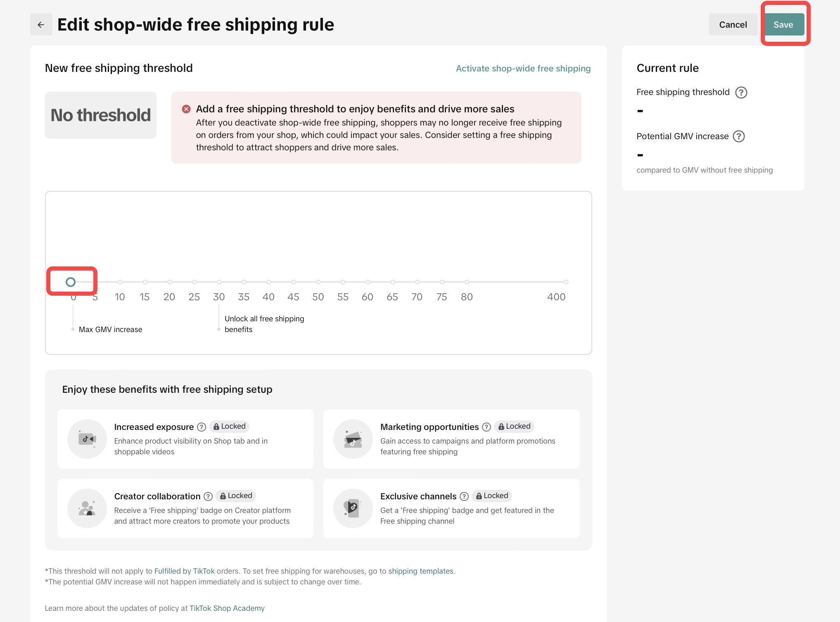Image resolution: width=840 pixels, height=622 pixels.
Task: Open Activate shop-wide free shipping link
Action: pyautogui.click(x=523, y=69)
